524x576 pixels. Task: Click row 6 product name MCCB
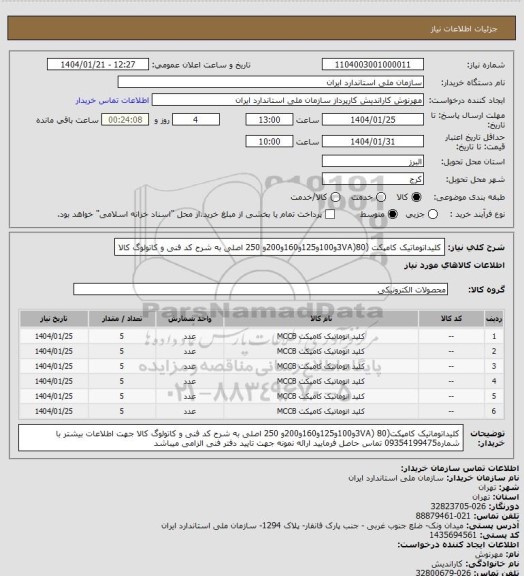(x=321, y=411)
